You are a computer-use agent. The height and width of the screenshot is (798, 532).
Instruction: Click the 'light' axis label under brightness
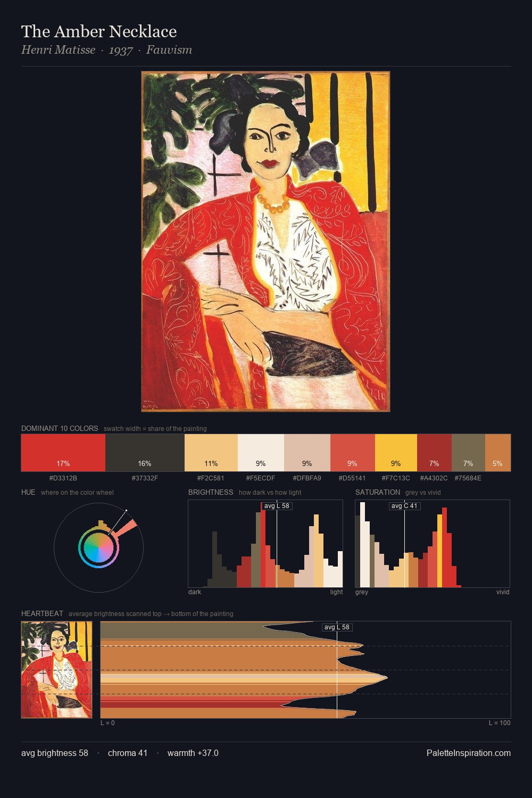(x=336, y=592)
